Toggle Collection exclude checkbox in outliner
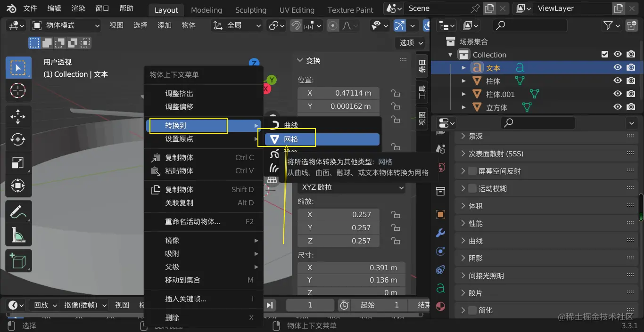 coord(605,55)
